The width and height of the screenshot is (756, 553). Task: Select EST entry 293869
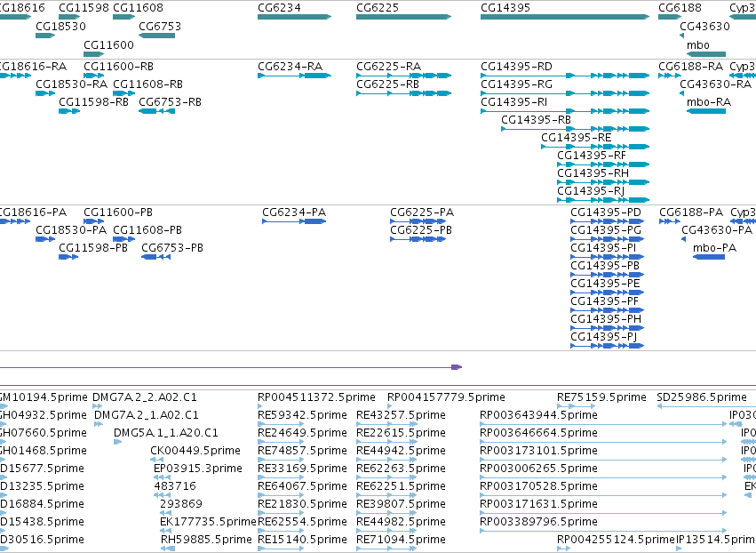[181, 504]
